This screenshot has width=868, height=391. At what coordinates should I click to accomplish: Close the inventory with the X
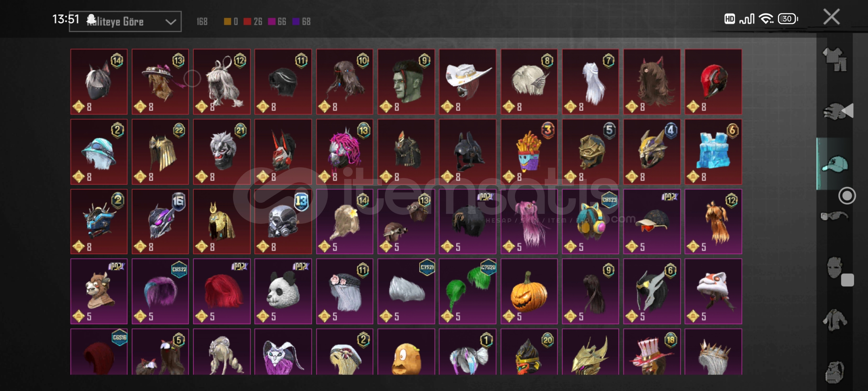pos(831,17)
